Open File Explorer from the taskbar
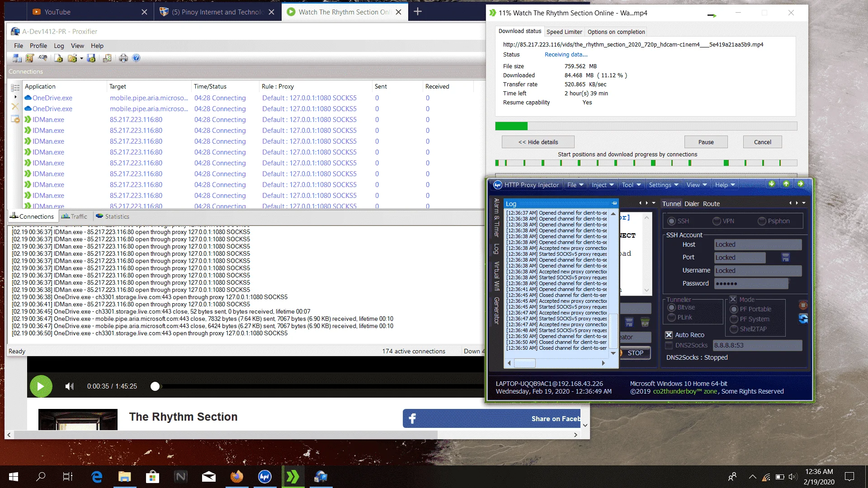This screenshot has width=868, height=488. (x=124, y=477)
